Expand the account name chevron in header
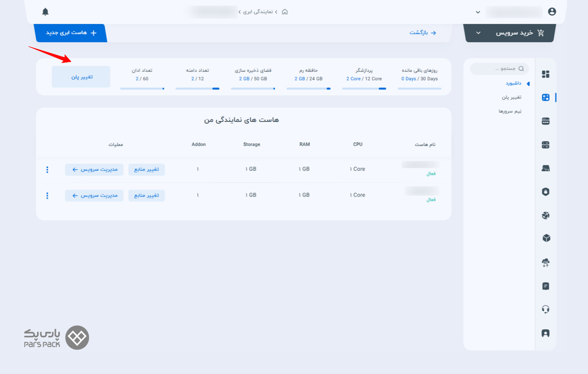This screenshot has height=374, width=588. pyautogui.click(x=478, y=12)
